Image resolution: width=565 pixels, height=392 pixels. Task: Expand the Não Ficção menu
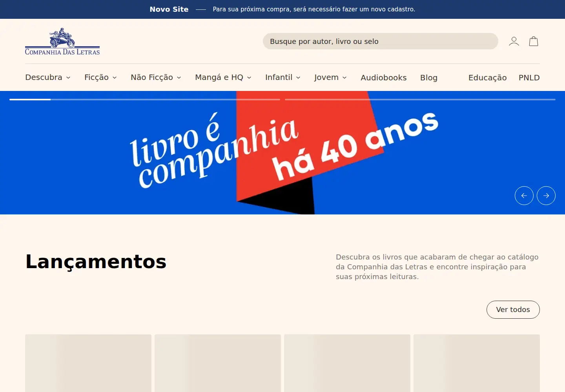point(156,77)
